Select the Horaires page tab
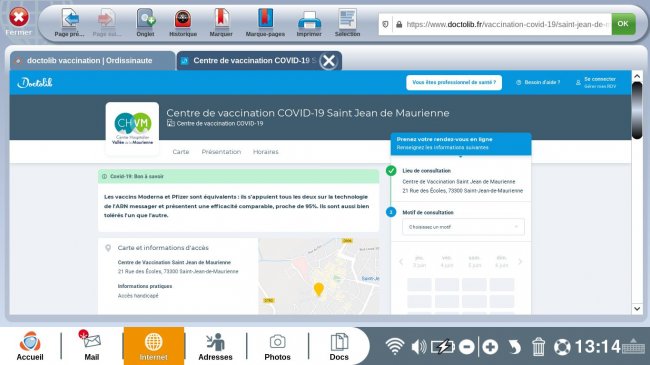The height and width of the screenshot is (365, 650). click(x=266, y=152)
